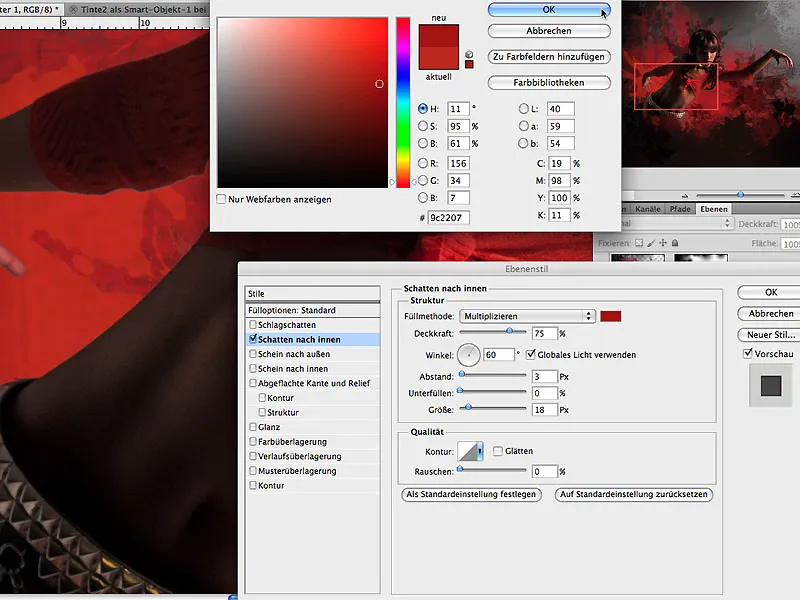The height and width of the screenshot is (600, 800).
Task: Click Stile header in layer style list
Action: point(312,294)
